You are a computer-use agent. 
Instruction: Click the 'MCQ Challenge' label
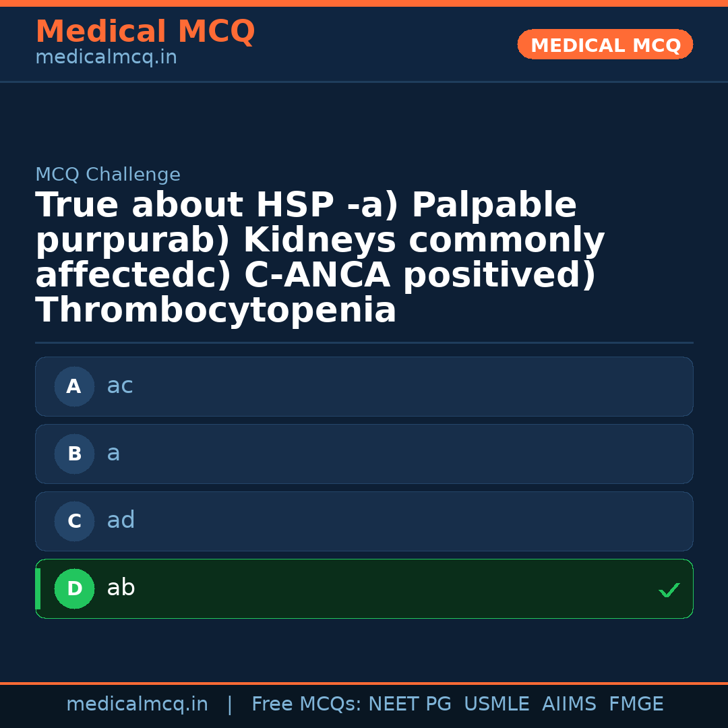pos(108,175)
